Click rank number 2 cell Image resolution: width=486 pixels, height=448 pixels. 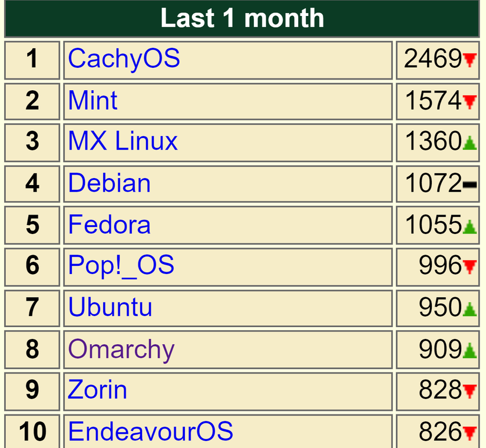[x=32, y=101]
